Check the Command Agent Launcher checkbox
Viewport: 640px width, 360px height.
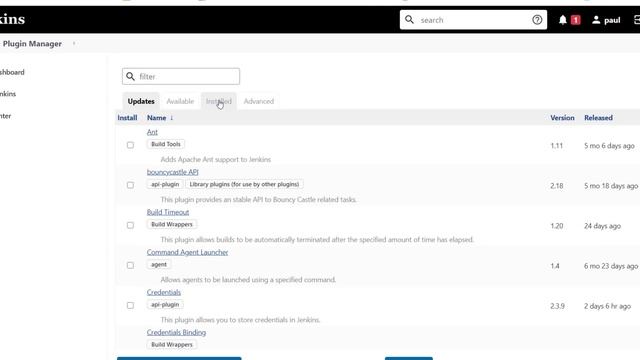coord(130,265)
